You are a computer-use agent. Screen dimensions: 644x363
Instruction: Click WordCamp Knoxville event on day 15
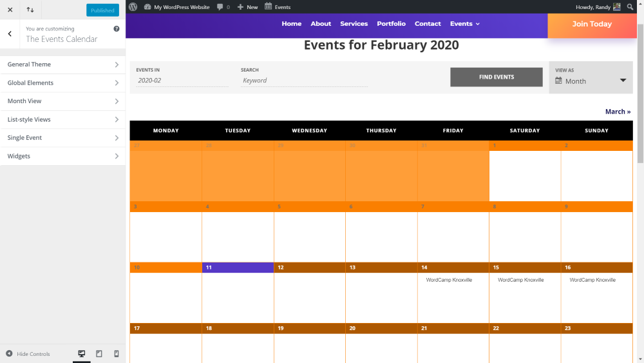pos(521,280)
